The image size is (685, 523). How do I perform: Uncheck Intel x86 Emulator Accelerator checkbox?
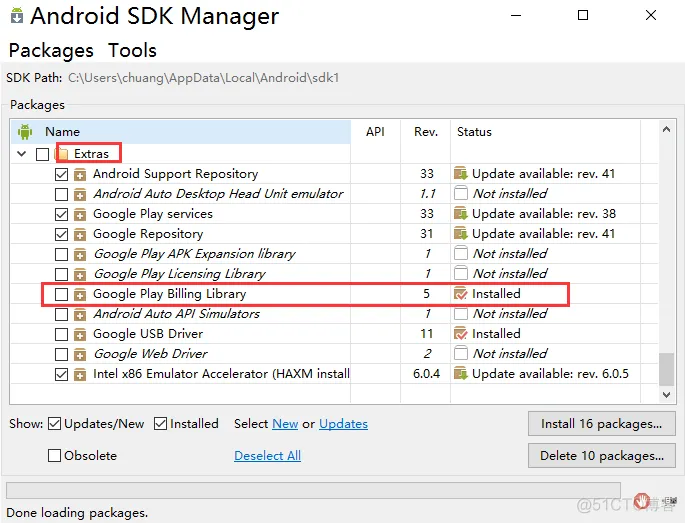point(62,374)
